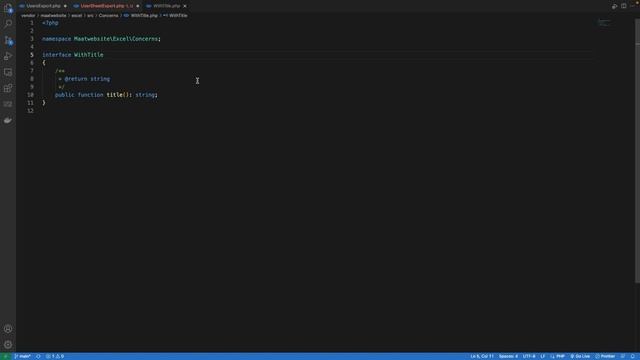Change encoding via UTF-8
Image resolution: width=640 pixels, height=360 pixels.
point(529,356)
